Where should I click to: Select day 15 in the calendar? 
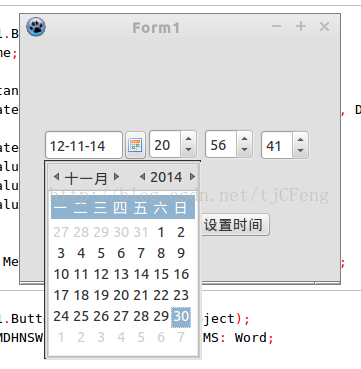[161, 274]
